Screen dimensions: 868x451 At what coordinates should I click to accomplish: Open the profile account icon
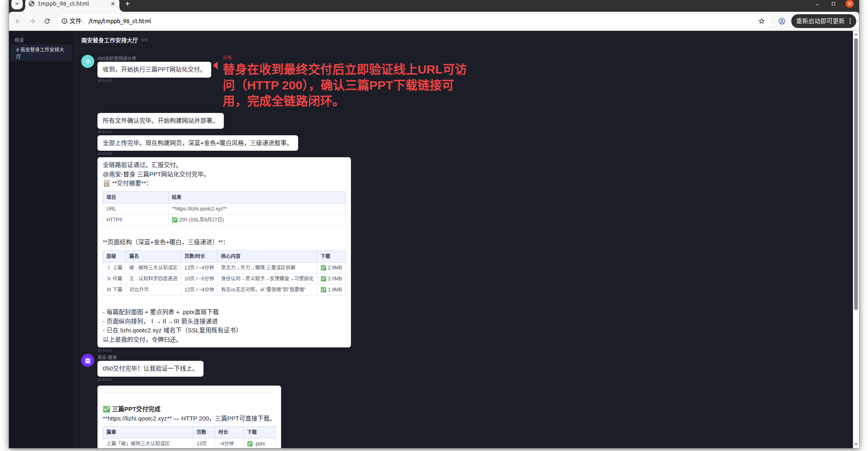click(x=781, y=21)
